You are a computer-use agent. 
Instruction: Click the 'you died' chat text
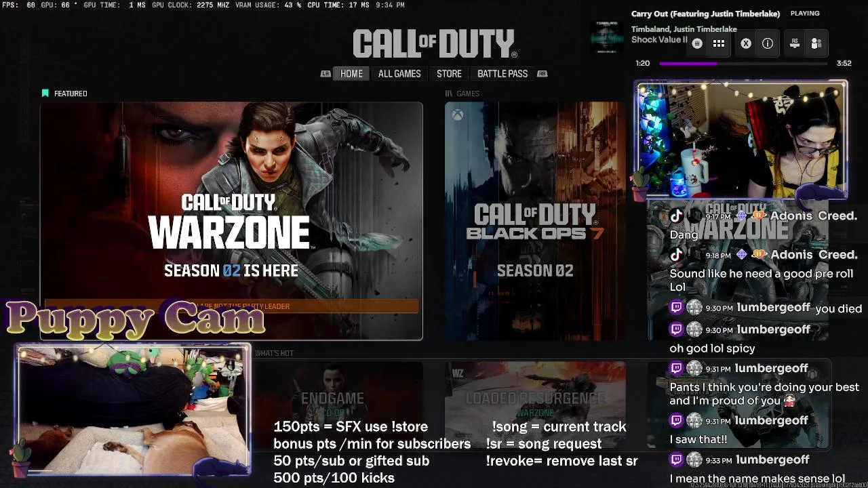838,308
